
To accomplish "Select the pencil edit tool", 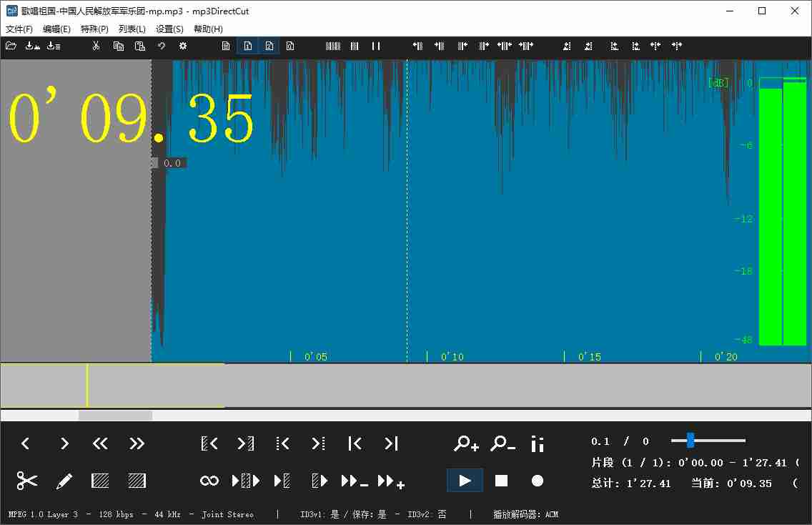I will 64,481.
